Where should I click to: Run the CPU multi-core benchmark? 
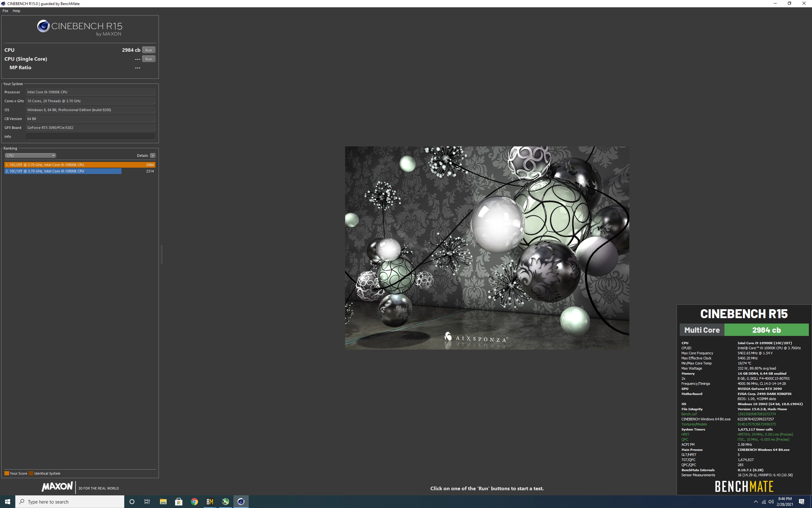pos(149,50)
